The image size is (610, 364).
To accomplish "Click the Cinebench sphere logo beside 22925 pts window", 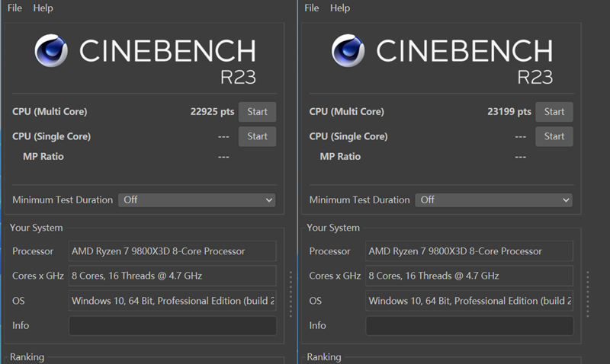I will 54,52.
